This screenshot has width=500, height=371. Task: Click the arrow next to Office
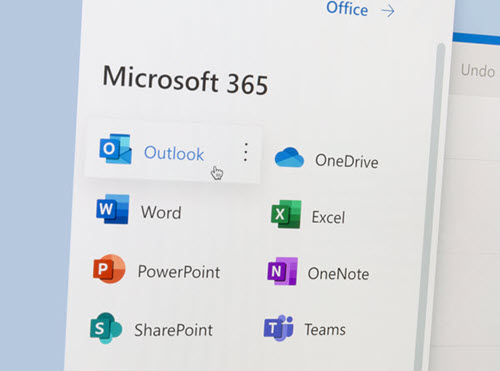tap(388, 11)
